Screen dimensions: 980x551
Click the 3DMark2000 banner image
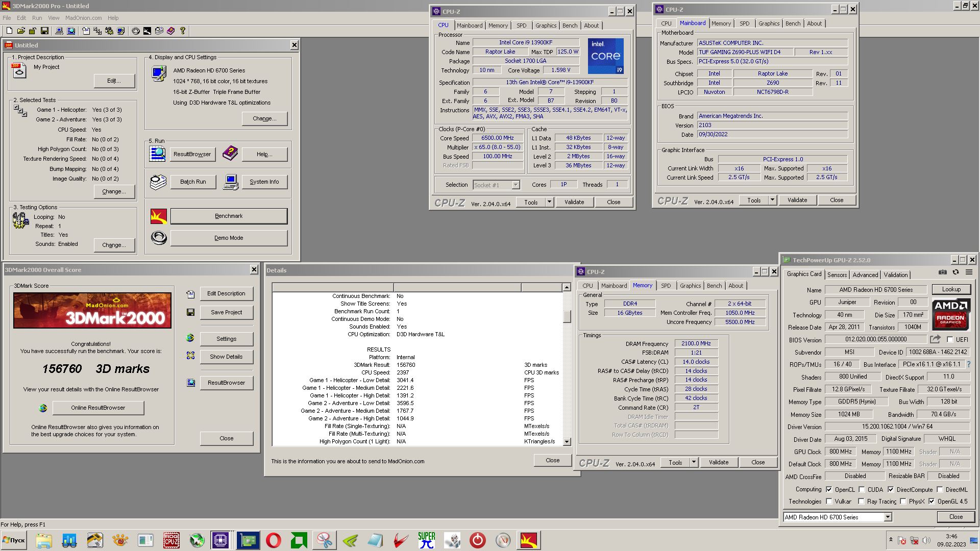pos(92,310)
